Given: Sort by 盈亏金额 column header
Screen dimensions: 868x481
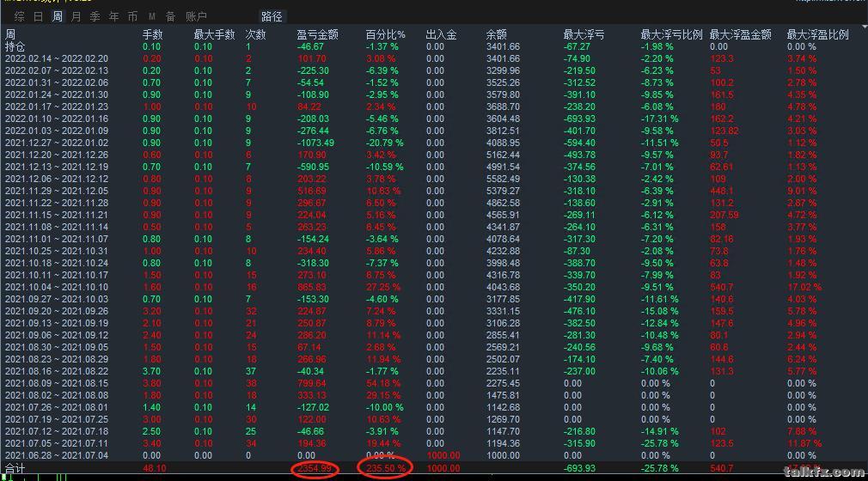Looking at the screenshot, I should 317,34.
